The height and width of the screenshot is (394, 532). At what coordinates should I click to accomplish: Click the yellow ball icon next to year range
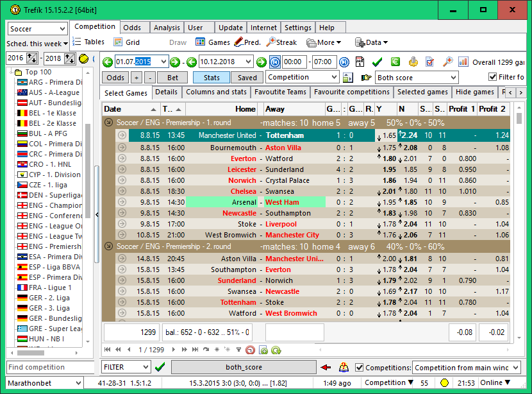pos(83,58)
